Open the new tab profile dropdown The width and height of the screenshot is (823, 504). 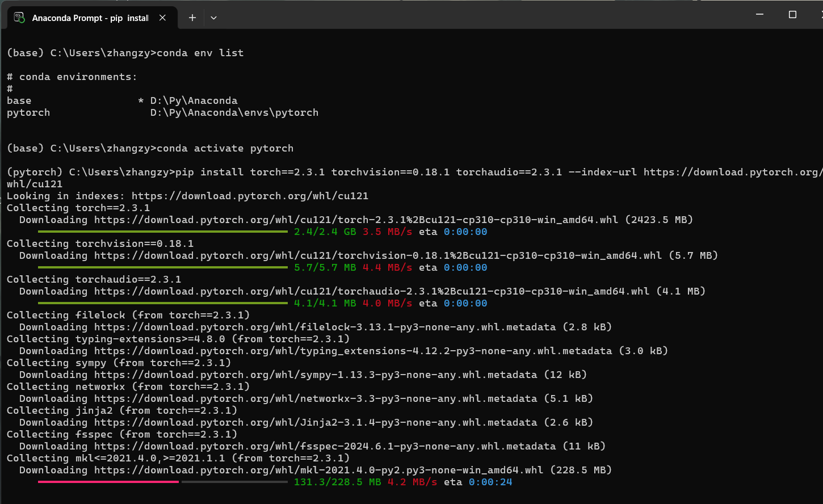[213, 18]
